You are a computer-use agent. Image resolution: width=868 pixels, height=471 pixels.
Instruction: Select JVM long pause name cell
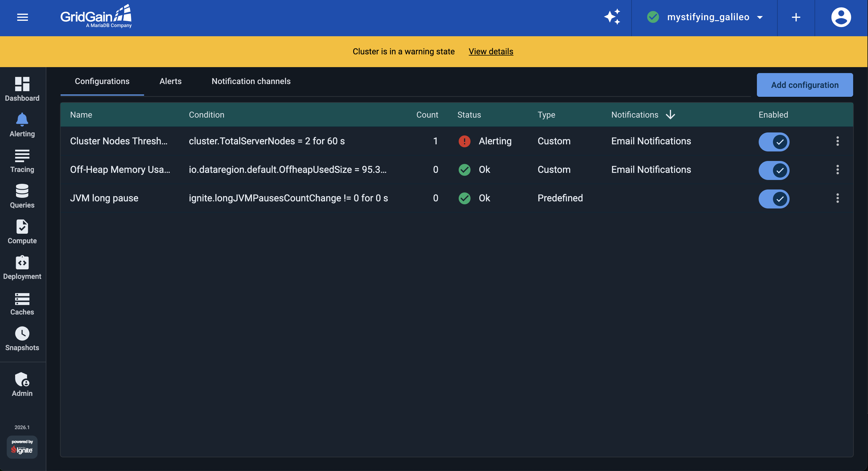(104, 198)
